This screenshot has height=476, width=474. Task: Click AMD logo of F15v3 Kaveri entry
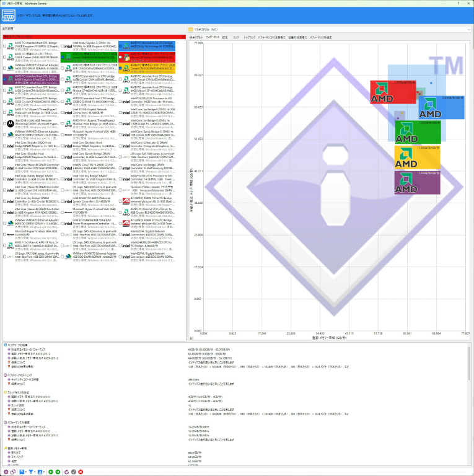click(11, 245)
